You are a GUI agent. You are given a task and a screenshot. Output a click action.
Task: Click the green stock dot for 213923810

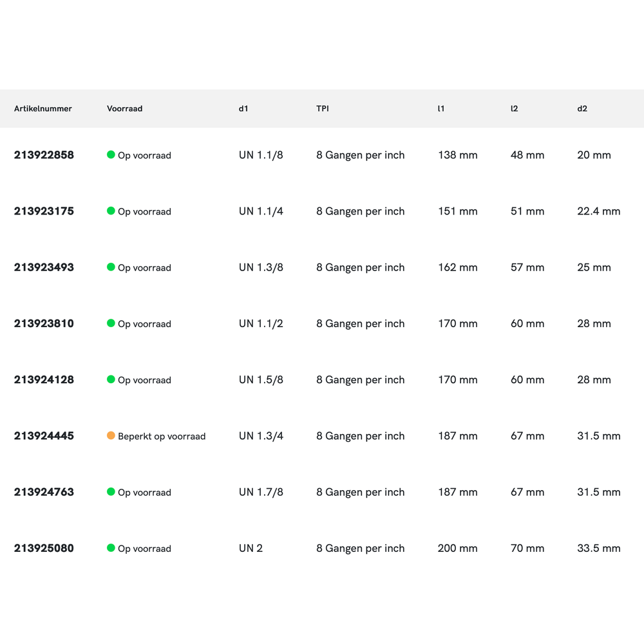coord(111,323)
